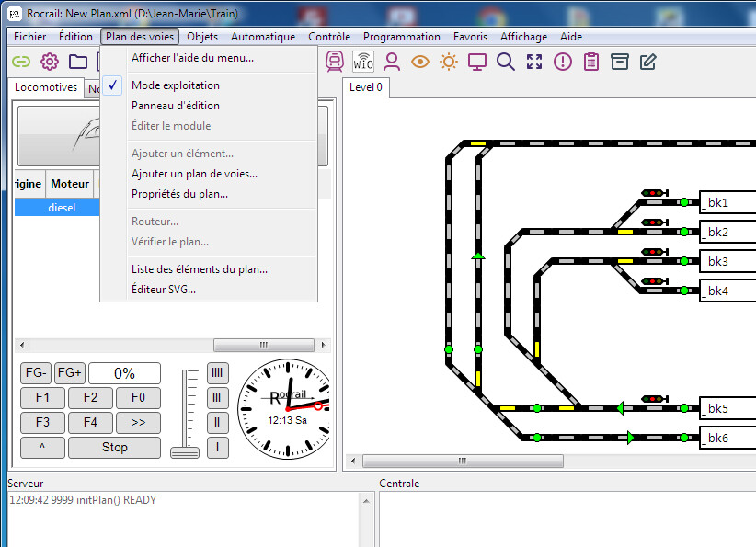
Task: Click the fullscreen arrows icon
Action: (534, 62)
